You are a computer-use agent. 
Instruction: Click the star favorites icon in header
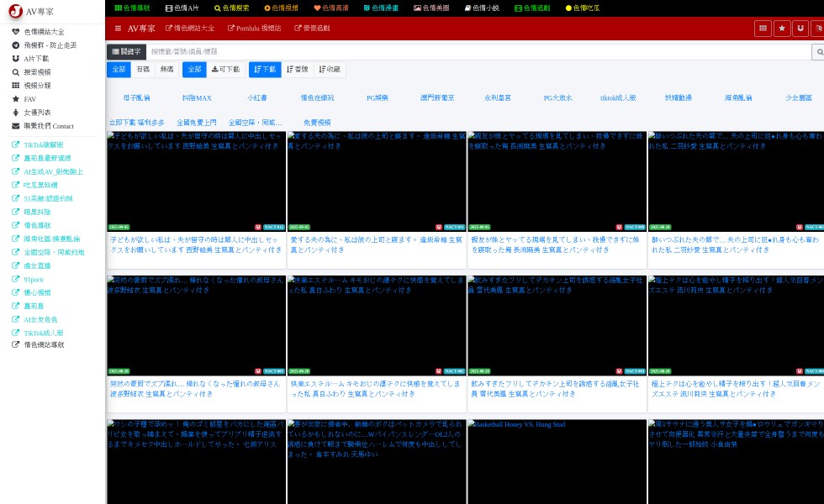click(782, 29)
